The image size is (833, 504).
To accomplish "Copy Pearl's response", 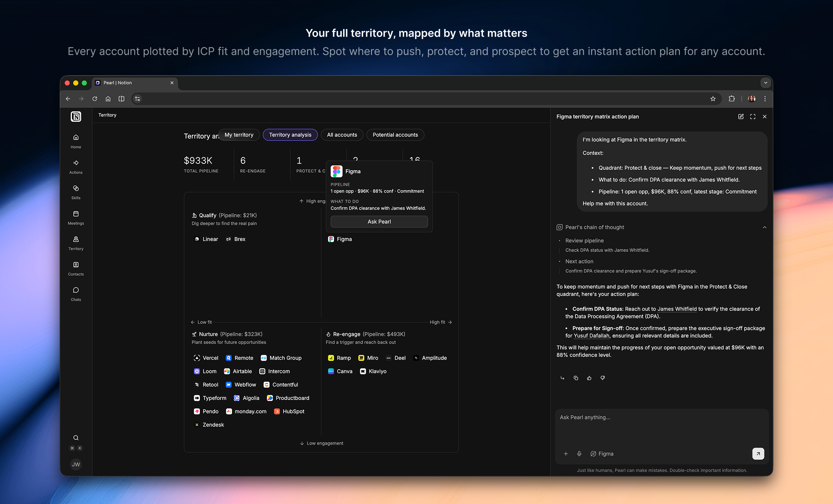I will pos(576,378).
